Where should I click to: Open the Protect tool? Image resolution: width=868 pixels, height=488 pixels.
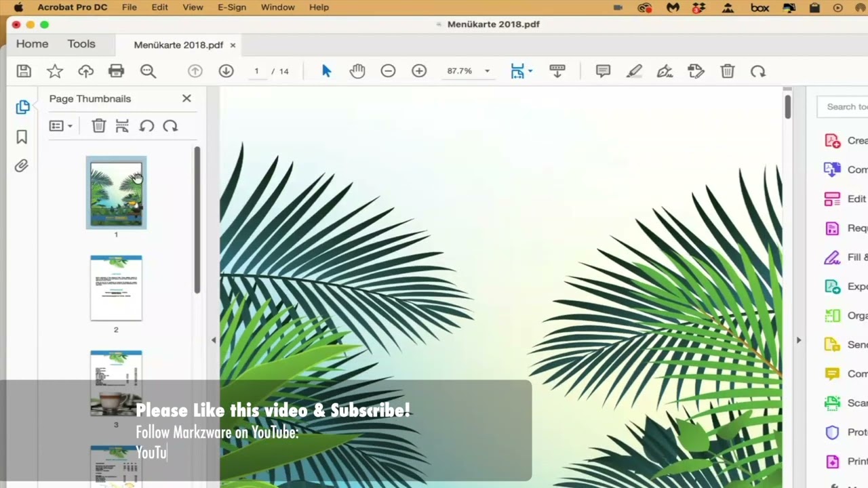click(x=846, y=432)
